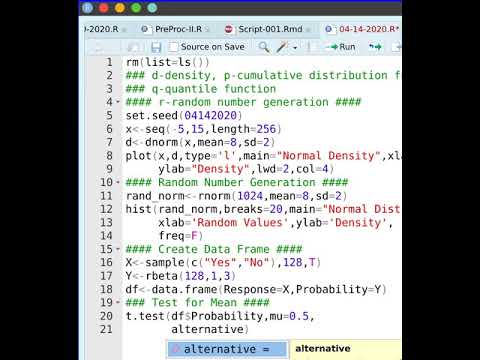Screen dimensions: 480x360
Task: Click the 'X<-sample(c("Yes","No"),128,T)' line
Action: tap(223, 263)
